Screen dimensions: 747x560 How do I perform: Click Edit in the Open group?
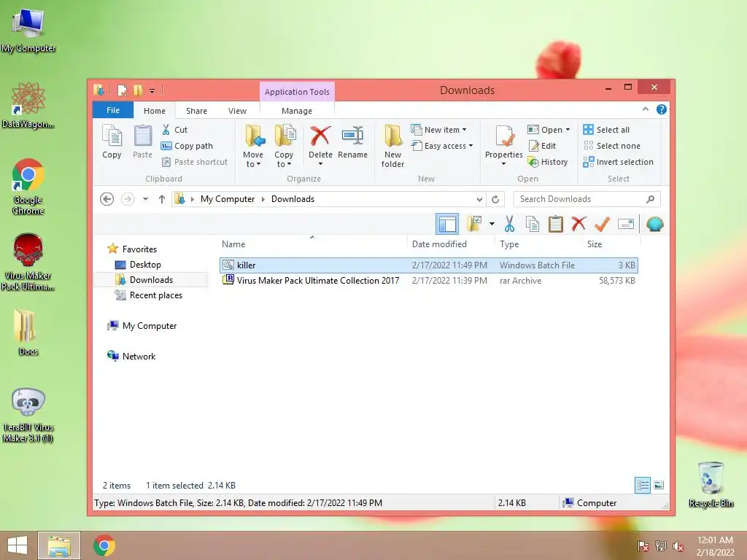pos(542,146)
